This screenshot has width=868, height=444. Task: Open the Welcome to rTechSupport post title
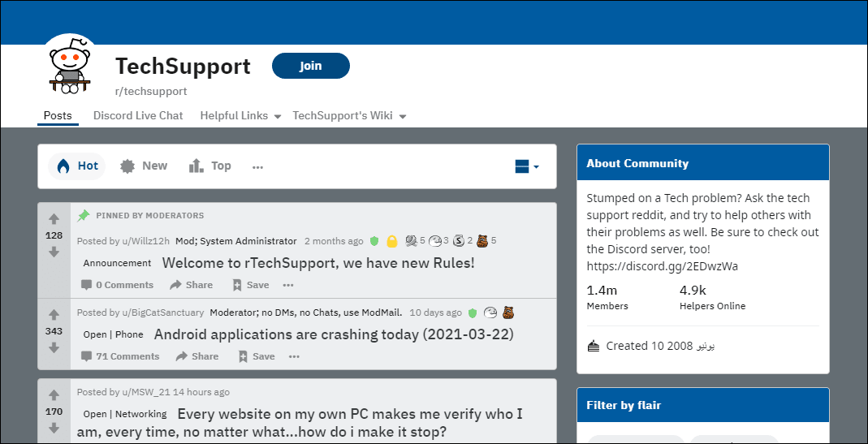(x=318, y=263)
